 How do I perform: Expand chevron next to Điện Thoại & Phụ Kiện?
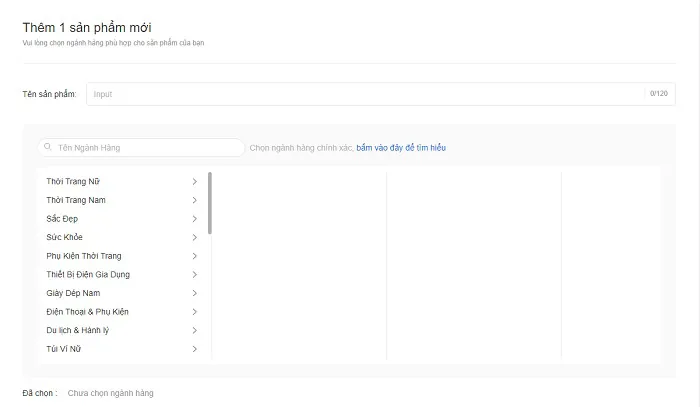coord(195,312)
